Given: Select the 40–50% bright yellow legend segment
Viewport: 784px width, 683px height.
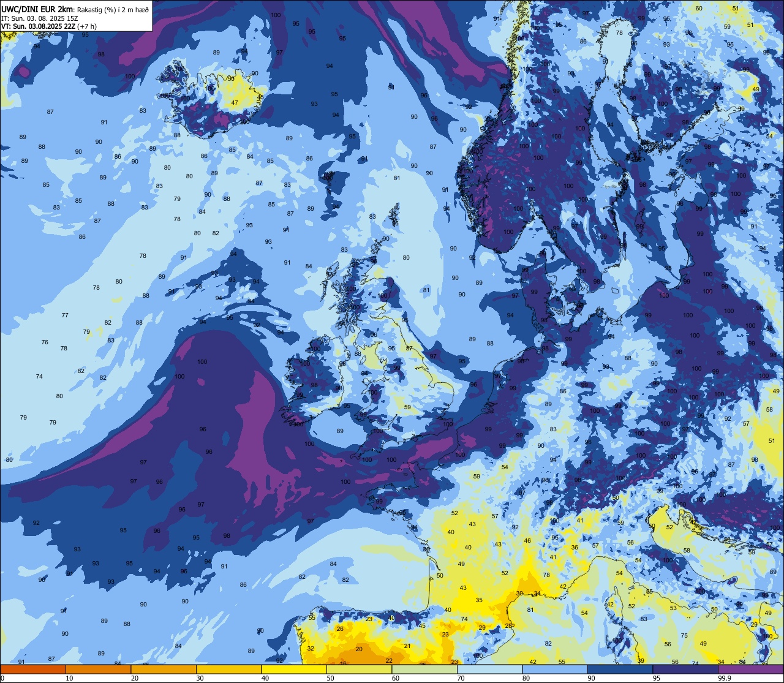Looking at the screenshot, I should [294, 669].
